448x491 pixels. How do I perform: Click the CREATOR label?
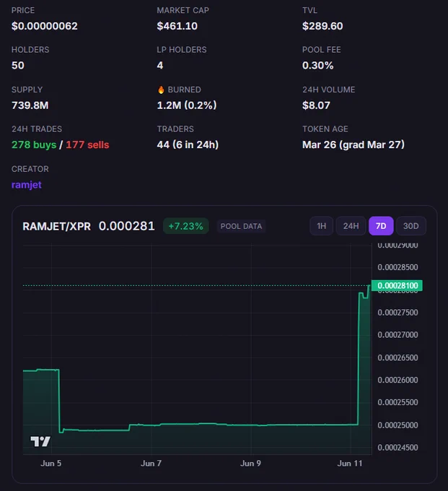click(30, 169)
